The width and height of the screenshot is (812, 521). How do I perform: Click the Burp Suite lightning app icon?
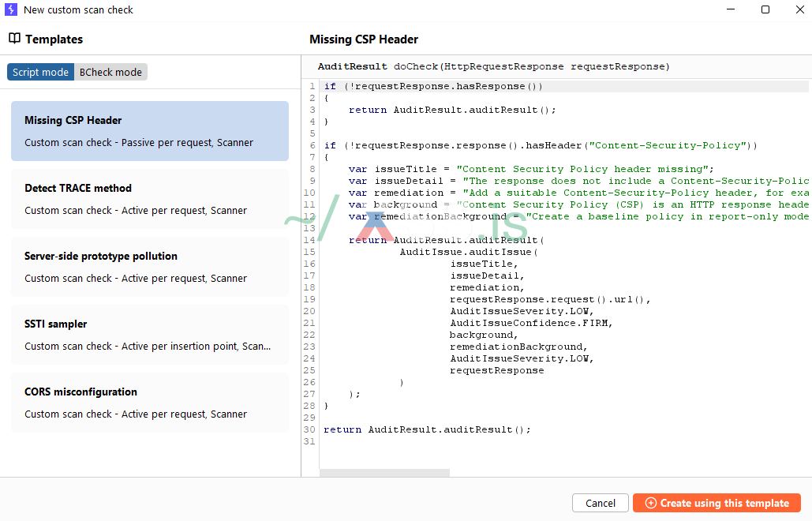(11, 9)
